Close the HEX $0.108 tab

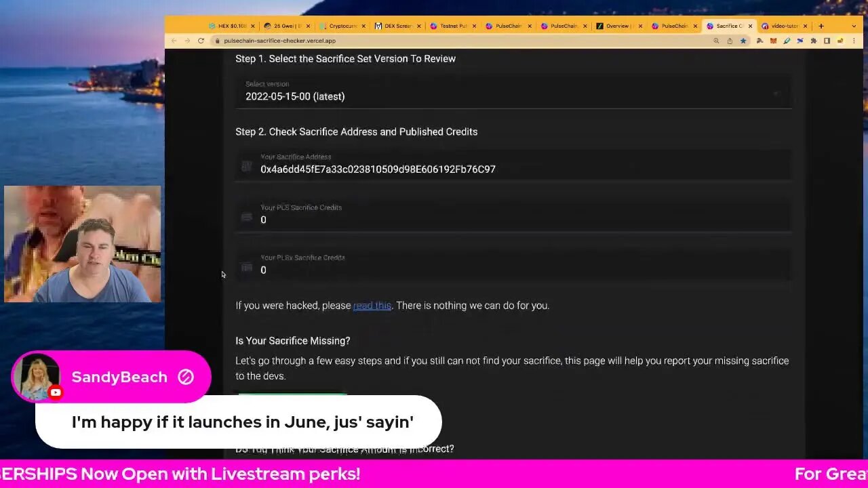(253, 26)
